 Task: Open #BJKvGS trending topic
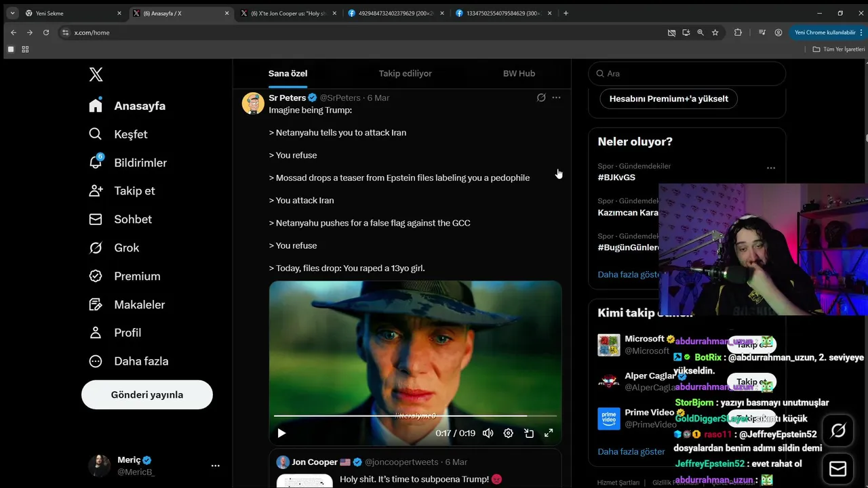[616, 177]
